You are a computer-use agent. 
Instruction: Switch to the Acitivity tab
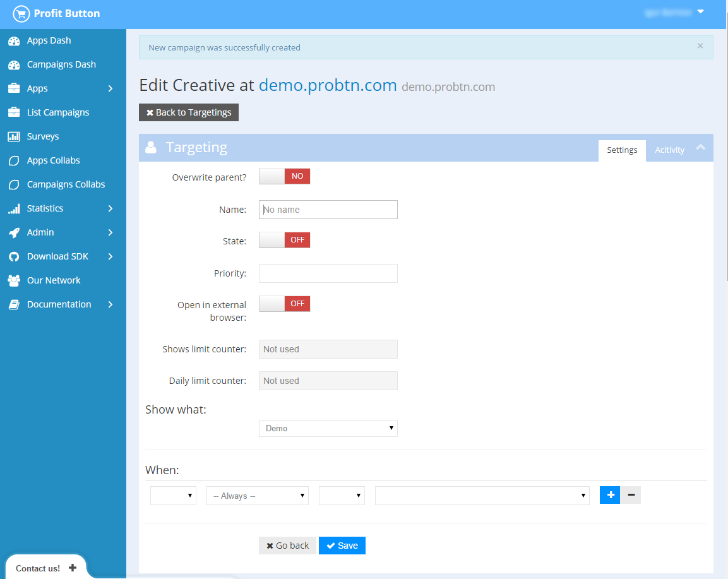click(669, 150)
